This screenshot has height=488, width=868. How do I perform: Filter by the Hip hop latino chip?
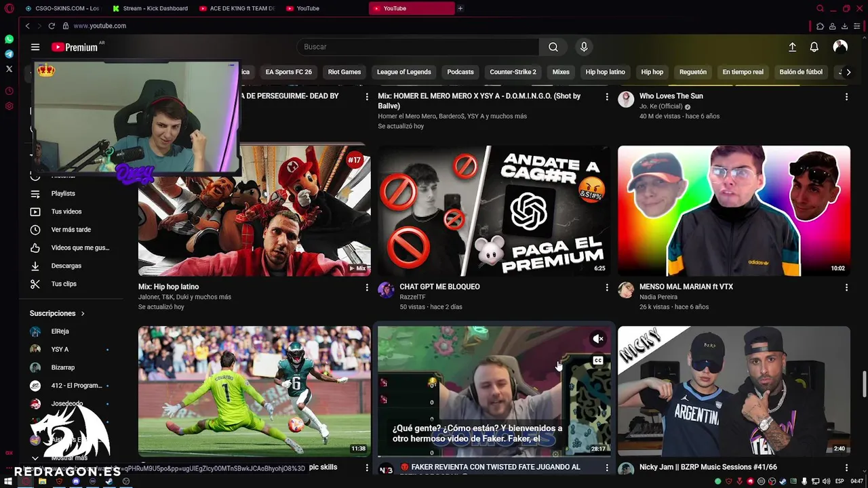(x=605, y=72)
